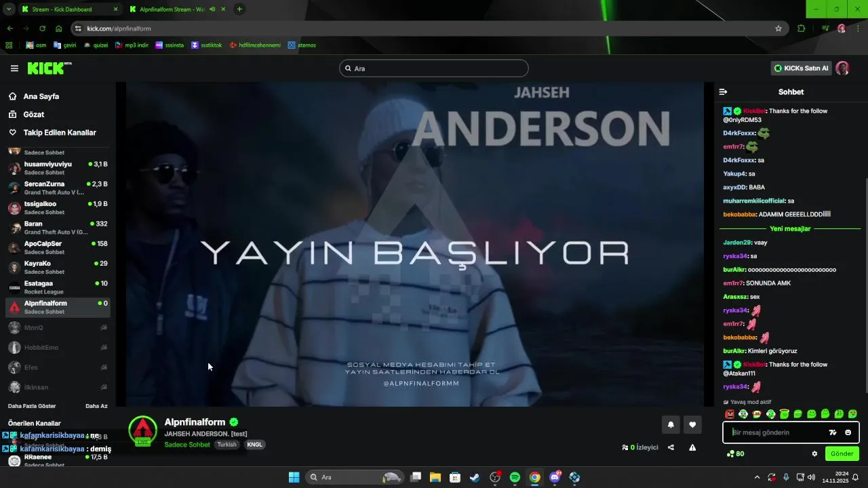Open ApoCalpSer channel in sidebar

58,247
